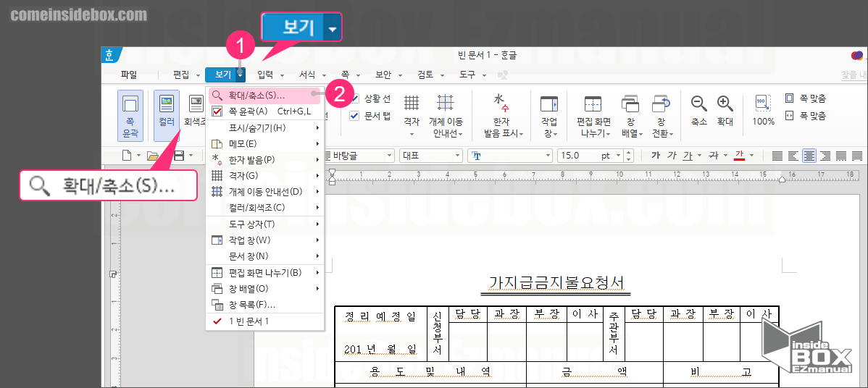868x388 pixels.
Task: Apply italic 가 formatting
Action: click(x=672, y=156)
